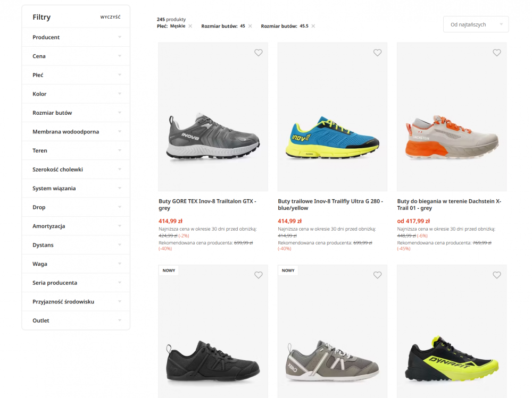Open the Od najtańszych sorting dropdown
The width and height of the screenshot is (532, 398).
[476, 24]
